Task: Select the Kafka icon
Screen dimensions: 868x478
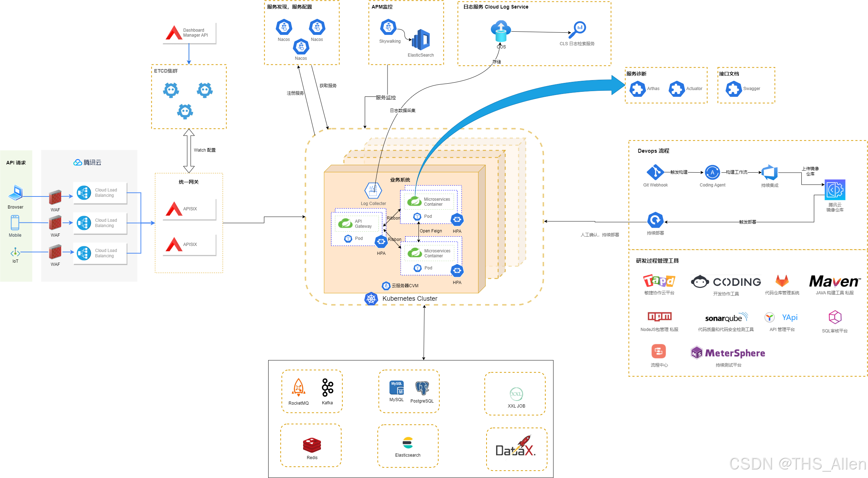Action: point(327,388)
